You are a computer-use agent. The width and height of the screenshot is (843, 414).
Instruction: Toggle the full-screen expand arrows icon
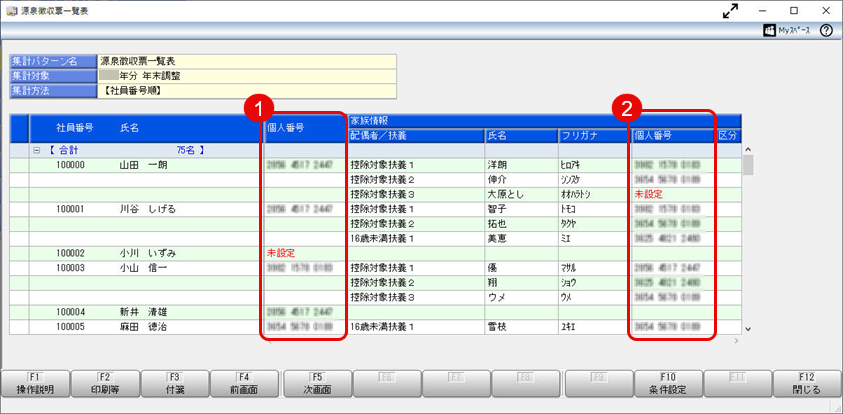(731, 11)
